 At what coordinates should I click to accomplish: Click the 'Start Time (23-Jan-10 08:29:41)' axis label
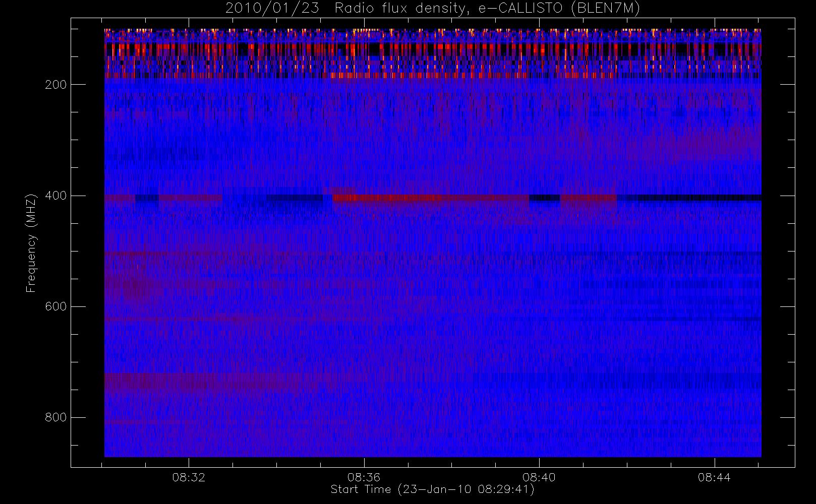[432, 489]
